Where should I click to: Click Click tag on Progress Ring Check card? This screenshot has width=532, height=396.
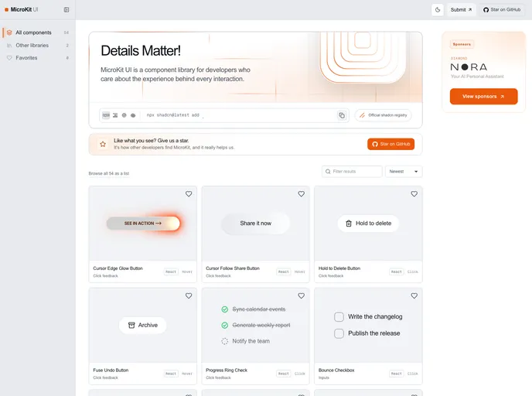click(x=299, y=374)
